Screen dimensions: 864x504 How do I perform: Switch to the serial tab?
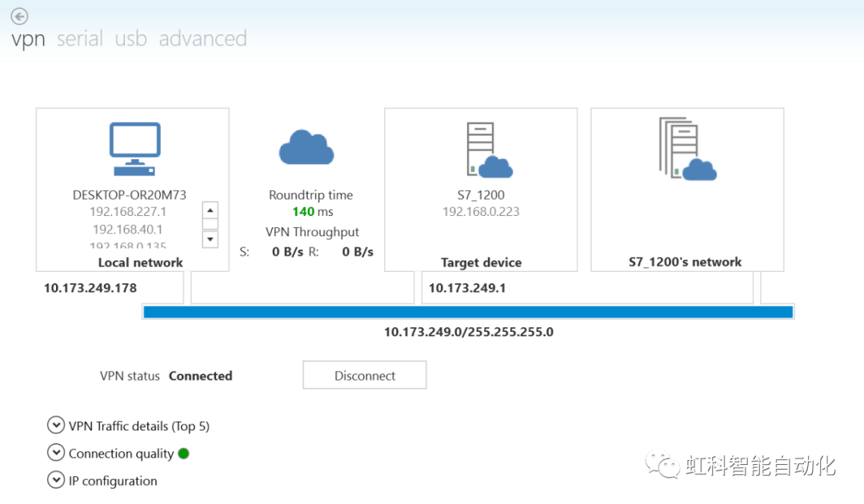point(80,38)
